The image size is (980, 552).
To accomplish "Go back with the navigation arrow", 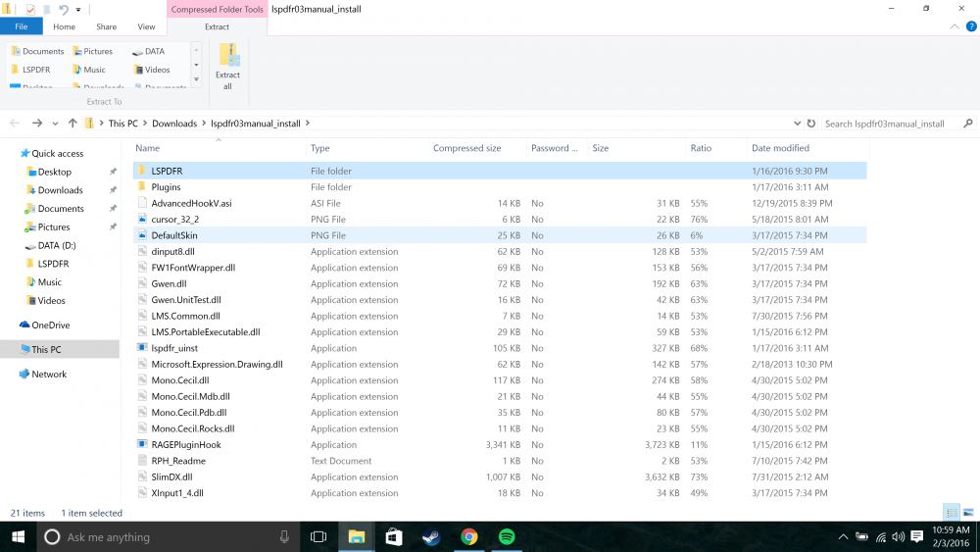I will 15,124.
